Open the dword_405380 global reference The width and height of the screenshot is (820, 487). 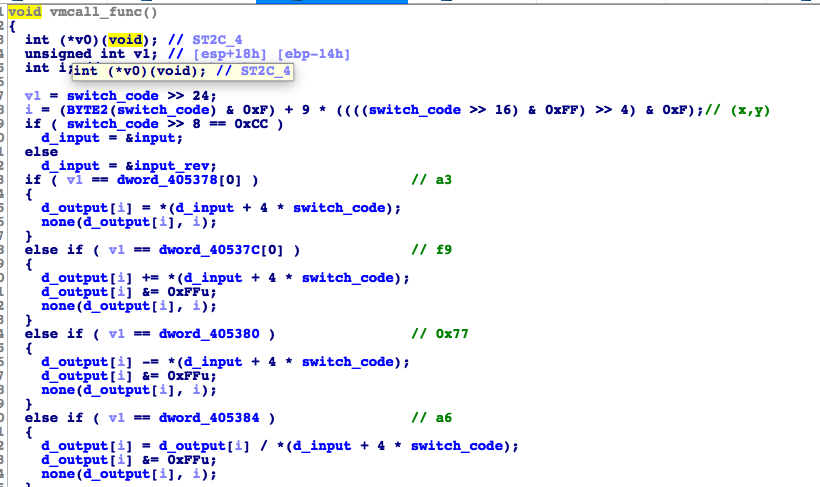209,334
